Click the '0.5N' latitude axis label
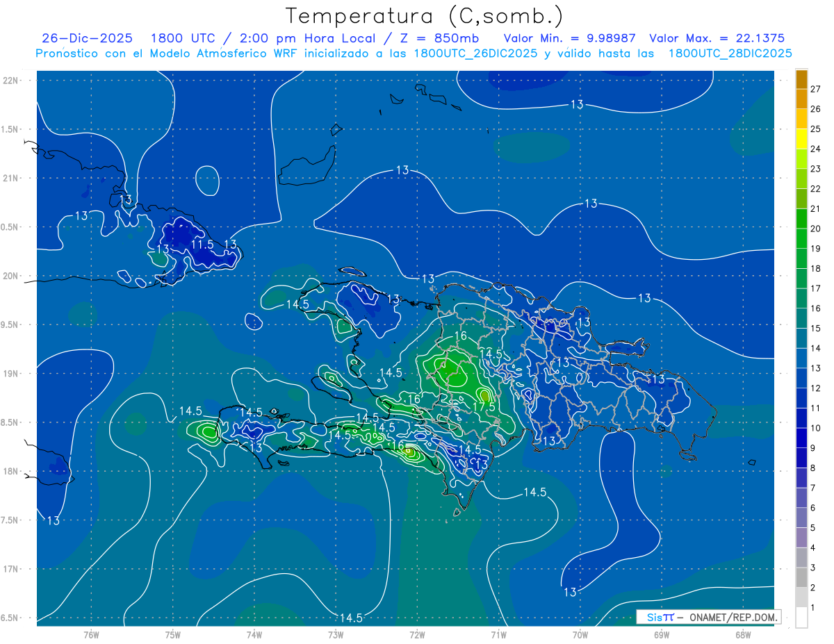Viewport: 834px width, 644px height. point(10,227)
